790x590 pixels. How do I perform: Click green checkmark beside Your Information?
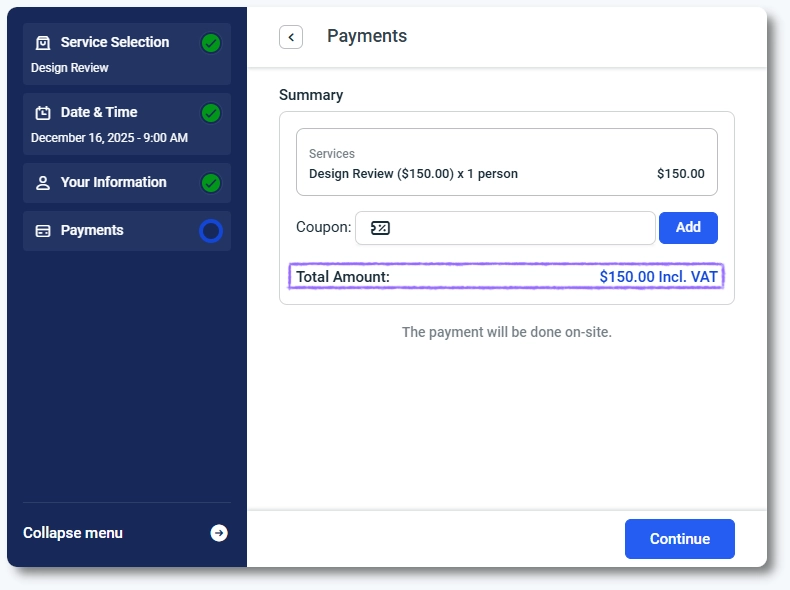[210, 183]
